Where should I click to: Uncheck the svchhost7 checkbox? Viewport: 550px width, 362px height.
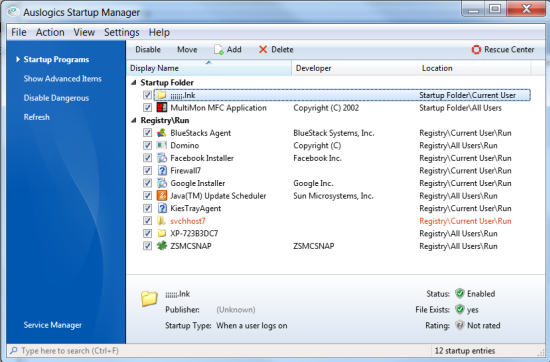pyautogui.click(x=147, y=221)
